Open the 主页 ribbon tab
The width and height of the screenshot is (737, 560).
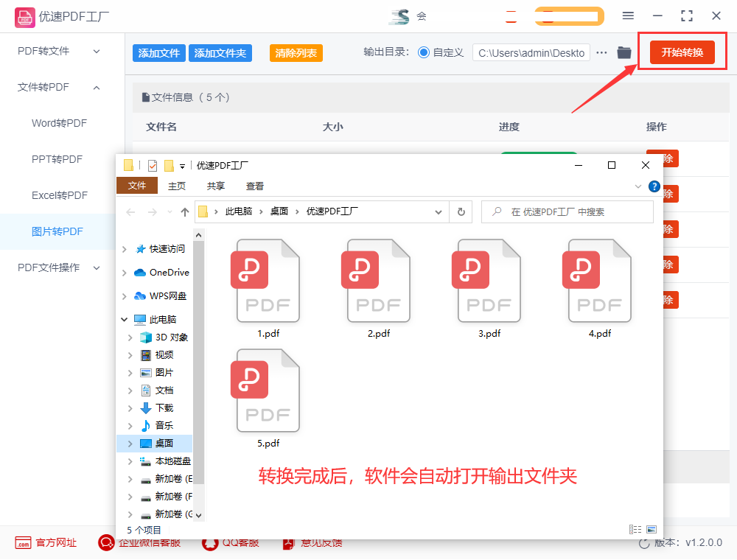coord(177,186)
